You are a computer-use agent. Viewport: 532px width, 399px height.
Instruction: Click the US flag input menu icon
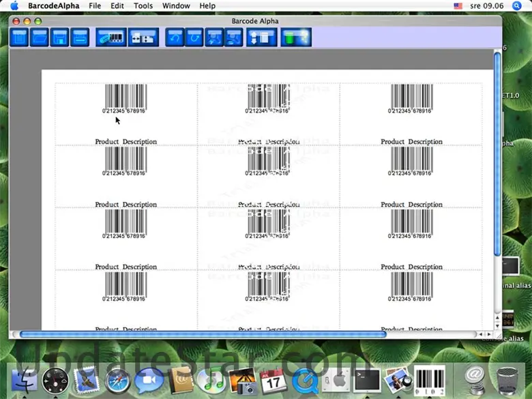[x=458, y=5]
